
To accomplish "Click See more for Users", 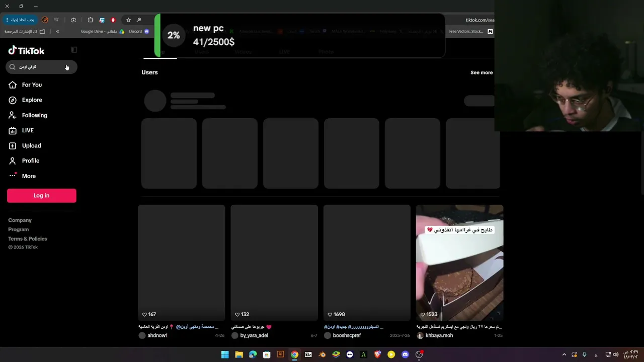I will point(481,72).
